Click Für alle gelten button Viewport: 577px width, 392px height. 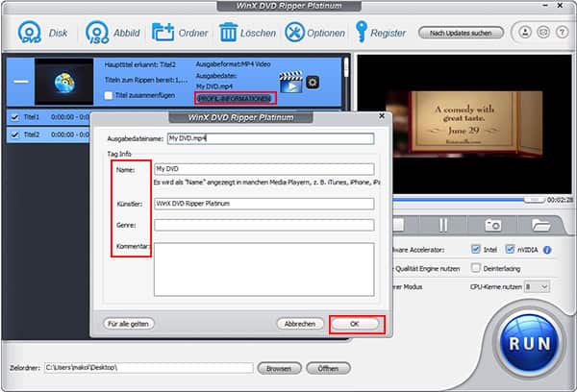pyautogui.click(x=129, y=324)
